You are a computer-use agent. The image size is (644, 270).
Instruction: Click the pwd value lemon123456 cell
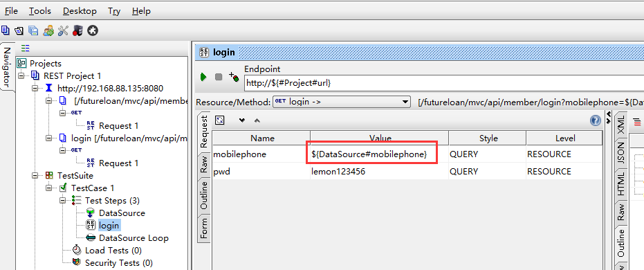379,172
